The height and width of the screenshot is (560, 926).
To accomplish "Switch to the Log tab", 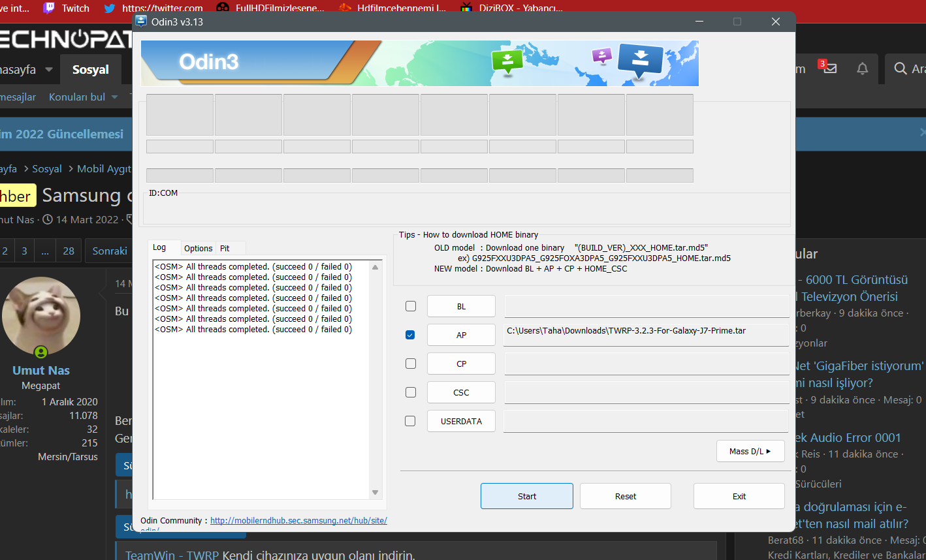I will [159, 247].
